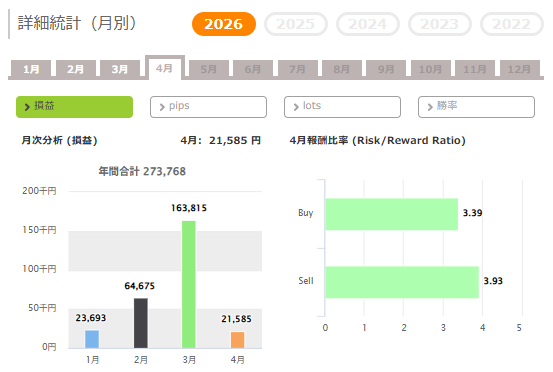Click the Buy axis label

tap(305, 213)
